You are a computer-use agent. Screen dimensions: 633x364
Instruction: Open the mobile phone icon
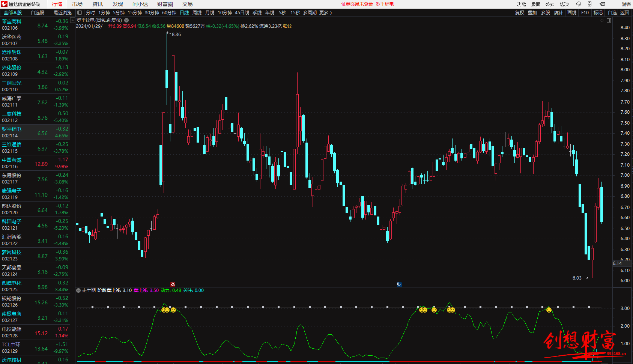tap(589, 4)
